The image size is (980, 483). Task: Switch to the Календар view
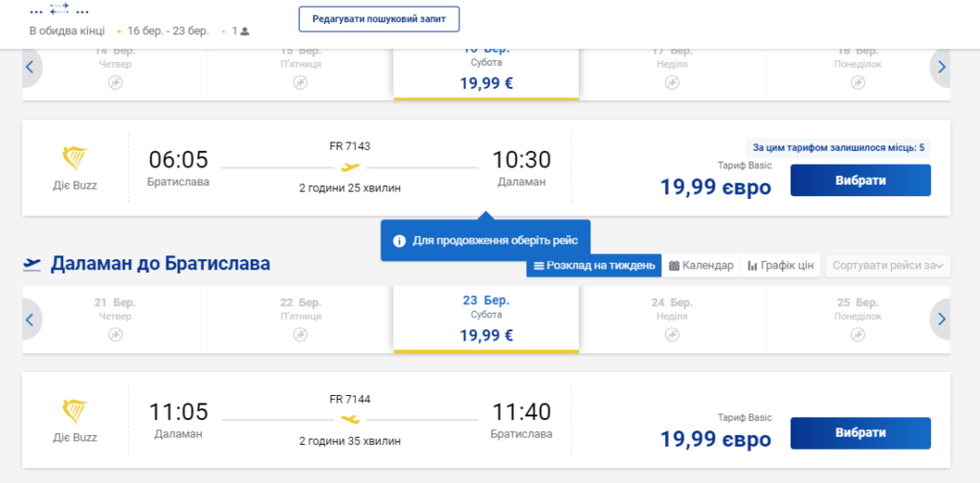(x=702, y=266)
